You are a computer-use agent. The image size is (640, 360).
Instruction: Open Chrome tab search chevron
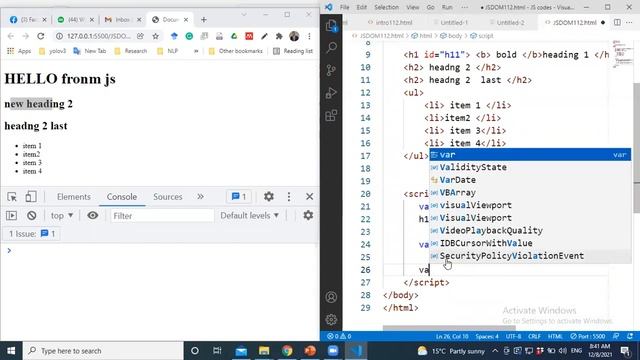(244, 15)
